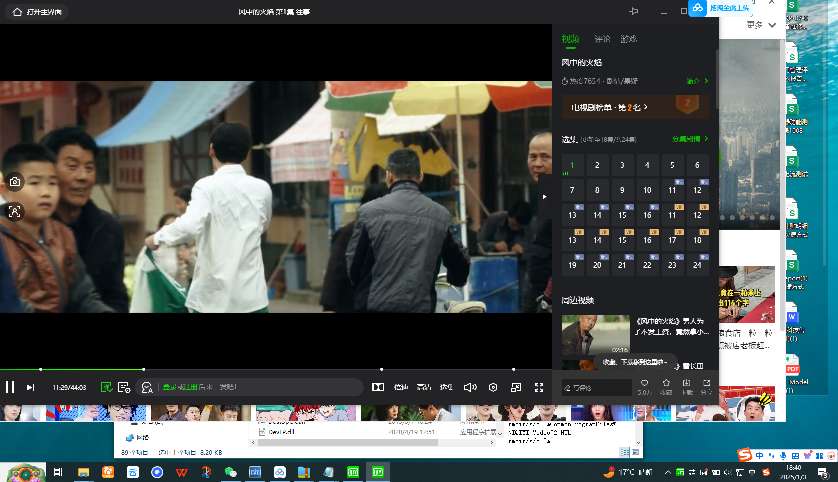Image resolution: width=838 pixels, height=482 pixels.
Task: Select episode 1
Action: [x=572, y=165]
